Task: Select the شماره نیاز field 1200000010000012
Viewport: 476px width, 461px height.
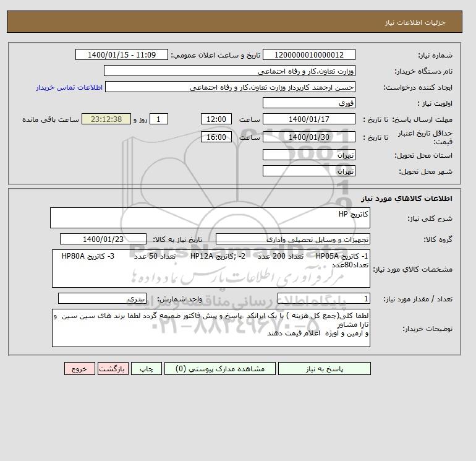Action: click(x=308, y=54)
